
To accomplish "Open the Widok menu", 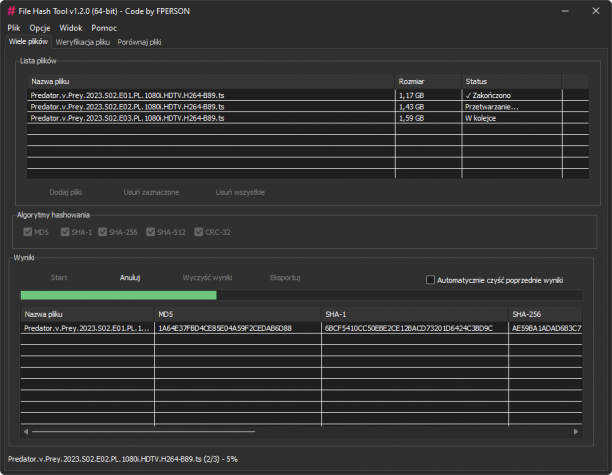I will (71, 28).
